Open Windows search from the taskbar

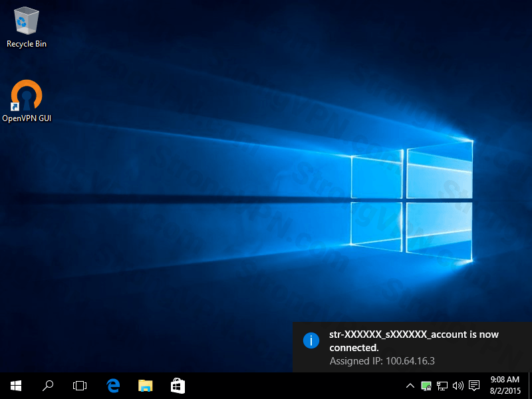[x=47, y=386]
